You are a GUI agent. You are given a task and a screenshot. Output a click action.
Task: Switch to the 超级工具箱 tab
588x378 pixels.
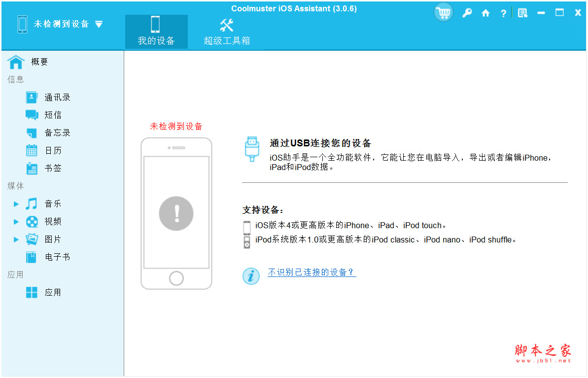click(226, 31)
